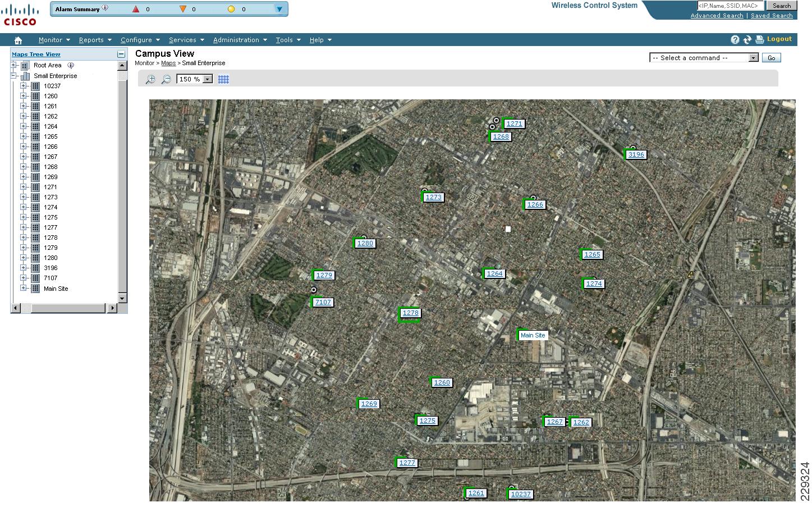Open the Configure menu
Image resolution: width=812 pixels, height=507 pixels.
click(140, 40)
